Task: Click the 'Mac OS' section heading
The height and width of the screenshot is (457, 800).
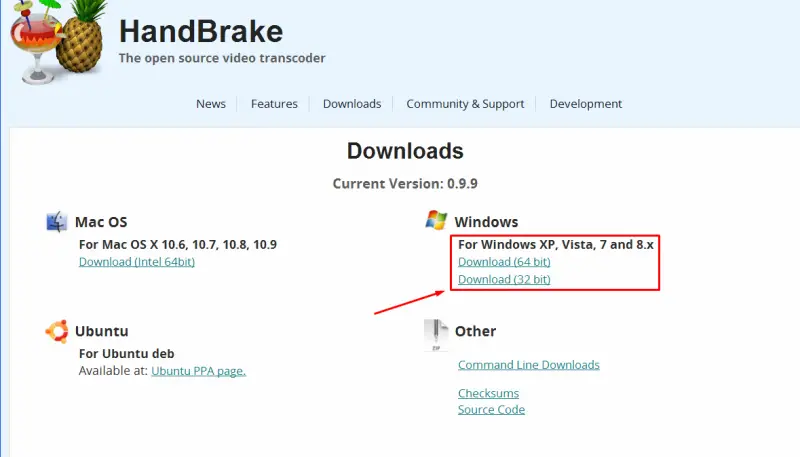Action: coord(101,222)
